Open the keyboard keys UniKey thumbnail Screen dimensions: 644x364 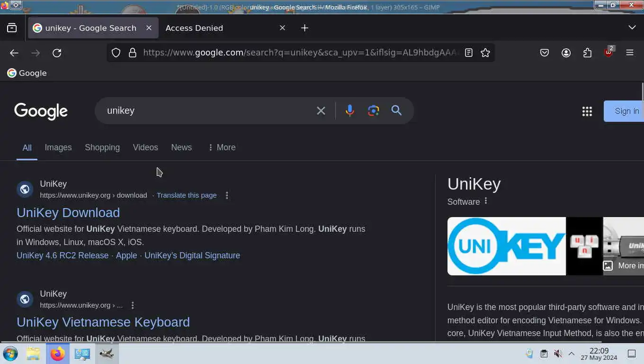pos(584,246)
